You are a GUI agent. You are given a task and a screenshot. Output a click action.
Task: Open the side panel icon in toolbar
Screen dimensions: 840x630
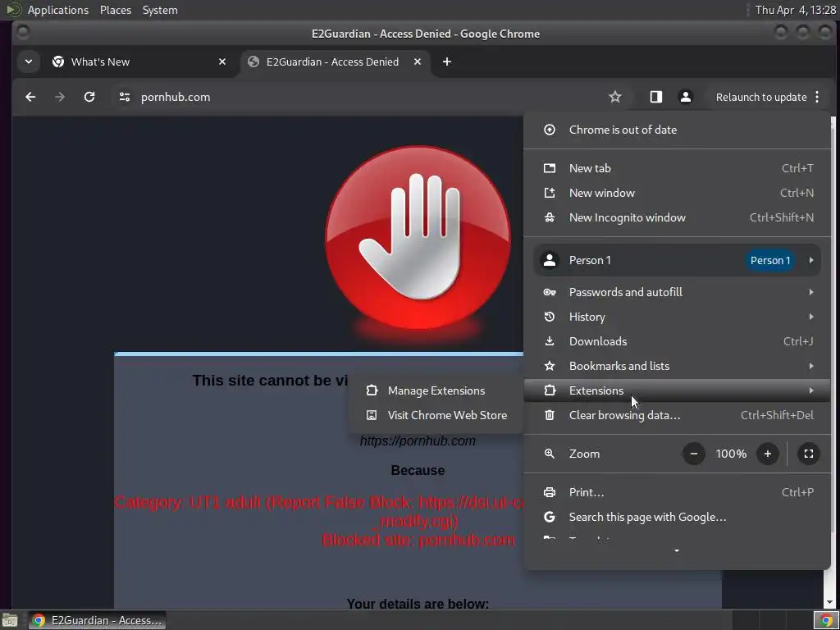[655, 97]
